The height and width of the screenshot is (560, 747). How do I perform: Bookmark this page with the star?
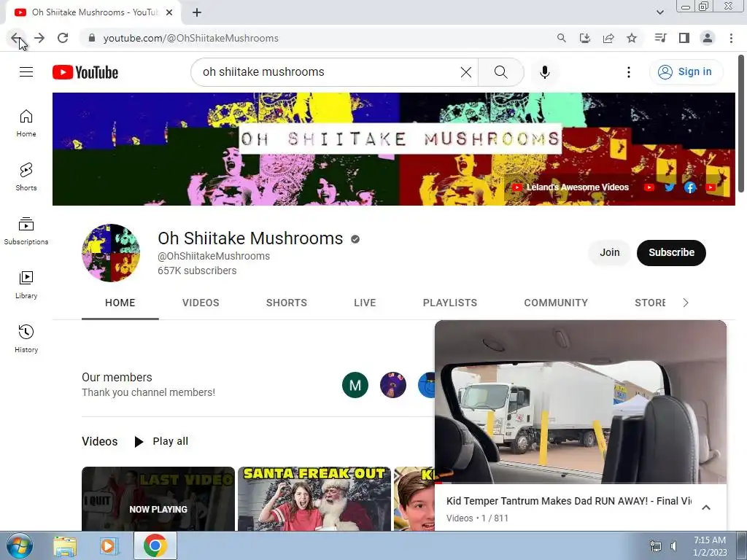pos(632,38)
